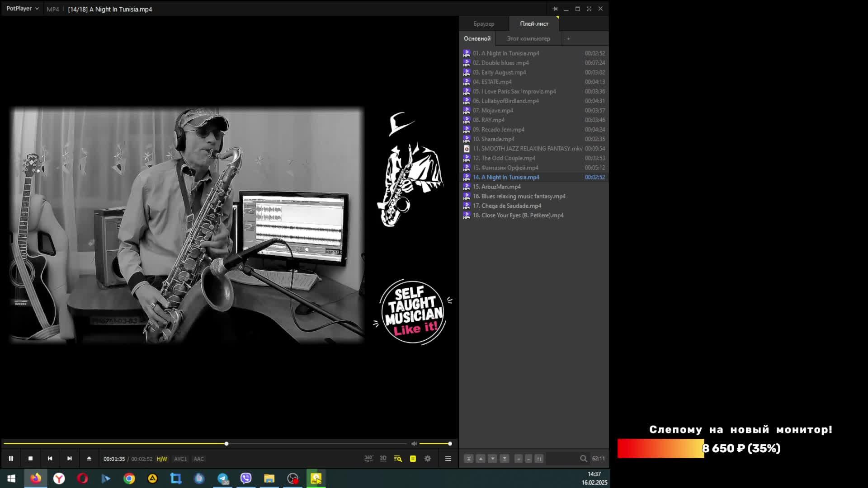868x488 pixels.
Task: Open Telegram from the taskbar
Action: pyautogui.click(x=222, y=479)
